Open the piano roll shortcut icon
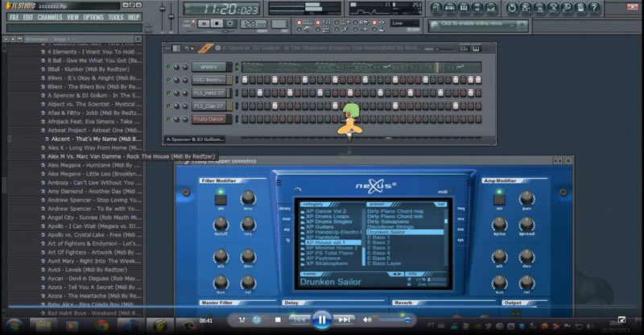Viewport: 644px width, 335px height. click(464, 8)
